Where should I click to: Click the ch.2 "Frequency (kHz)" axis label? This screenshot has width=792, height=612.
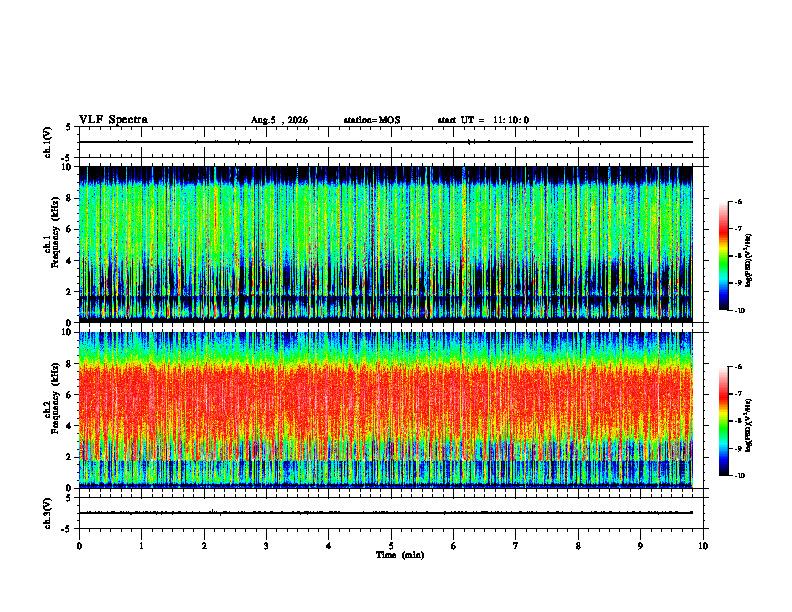55,398
